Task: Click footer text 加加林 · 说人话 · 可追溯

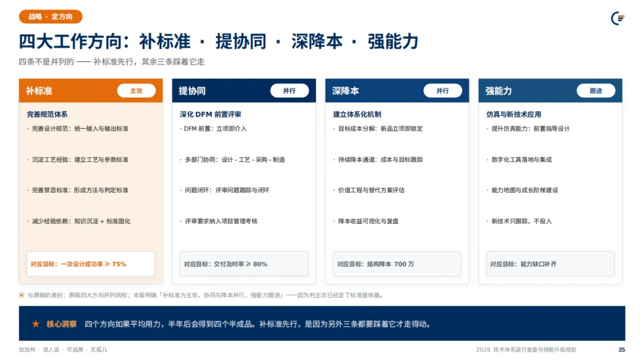Action: (63, 349)
